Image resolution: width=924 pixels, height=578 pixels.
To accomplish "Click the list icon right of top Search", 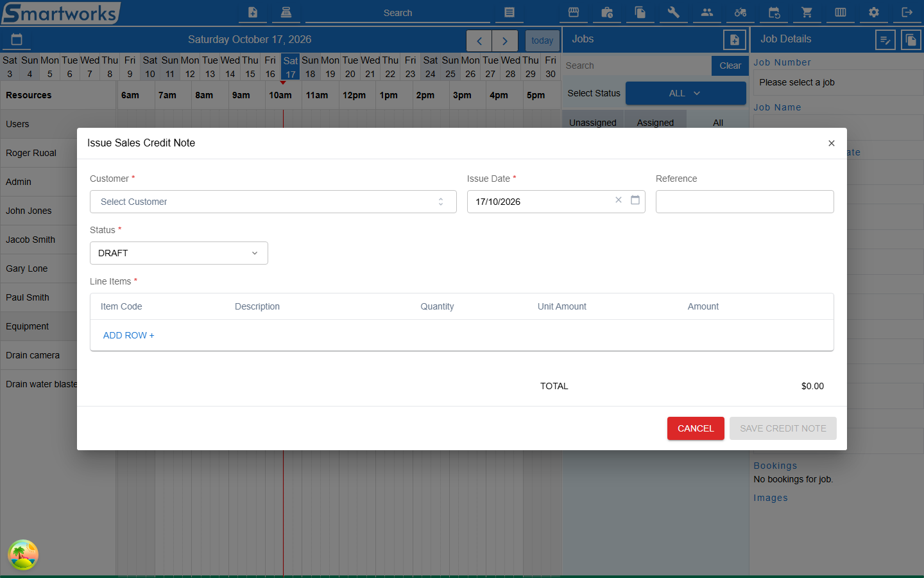I will (509, 12).
